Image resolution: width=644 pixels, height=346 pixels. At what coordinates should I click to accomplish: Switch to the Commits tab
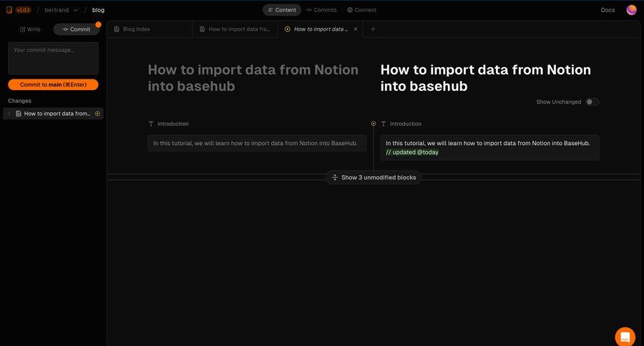[321, 10]
